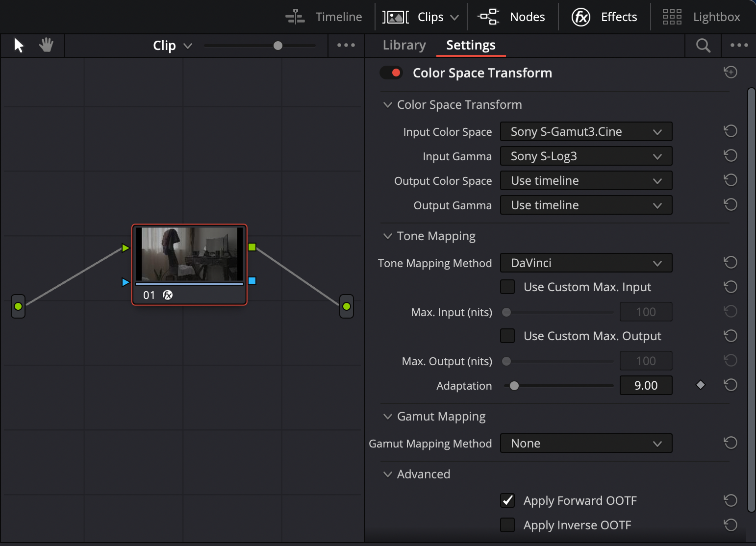Screen dimensions: 756x546
Task: Enable Use Custom Max. Input checkbox
Action: [x=507, y=287]
